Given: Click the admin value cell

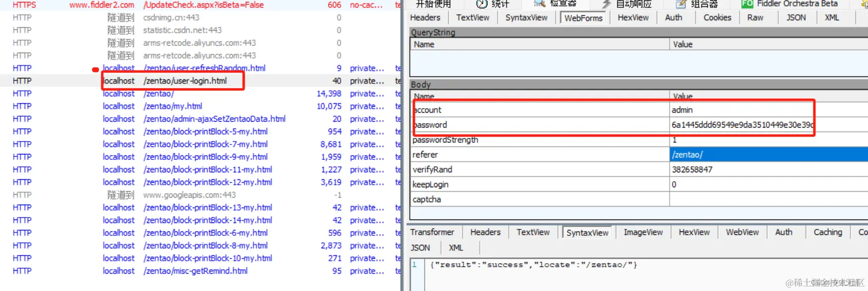Looking at the screenshot, I should tap(769, 110).
